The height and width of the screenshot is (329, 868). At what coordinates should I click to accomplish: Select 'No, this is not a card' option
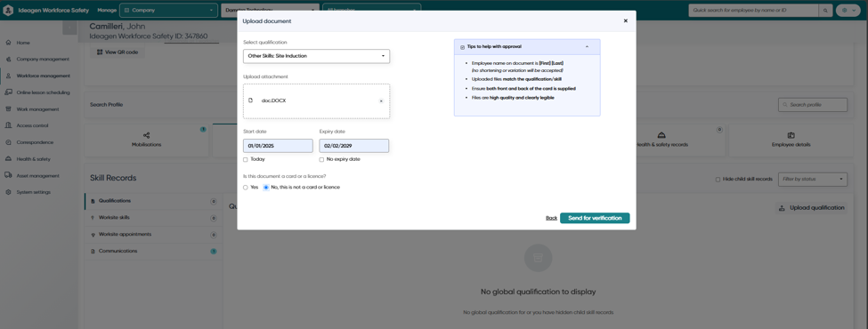coord(266,188)
